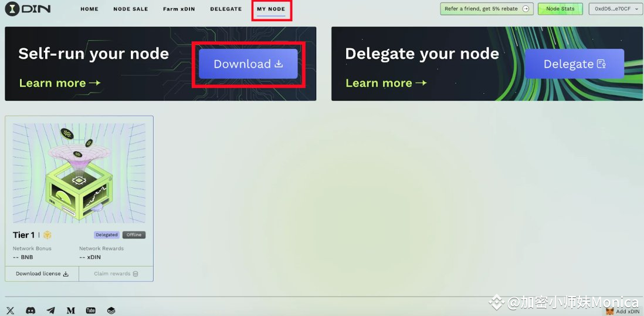Click Learn more under Self-run your node
644x316 pixels.
(x=60, y=83)
